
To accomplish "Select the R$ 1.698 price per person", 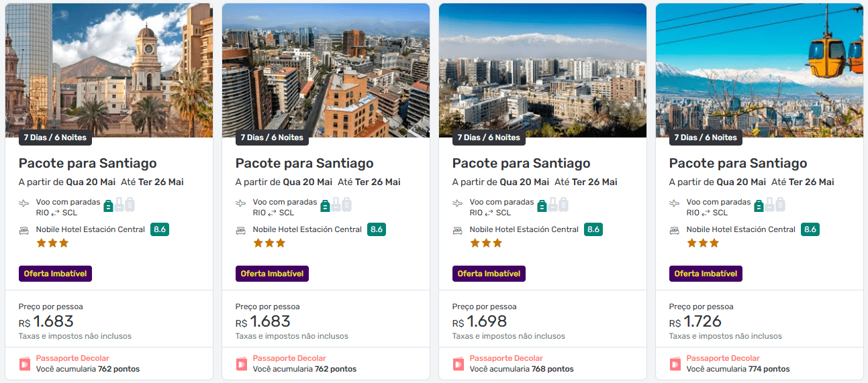I will [x=486, y=321].
